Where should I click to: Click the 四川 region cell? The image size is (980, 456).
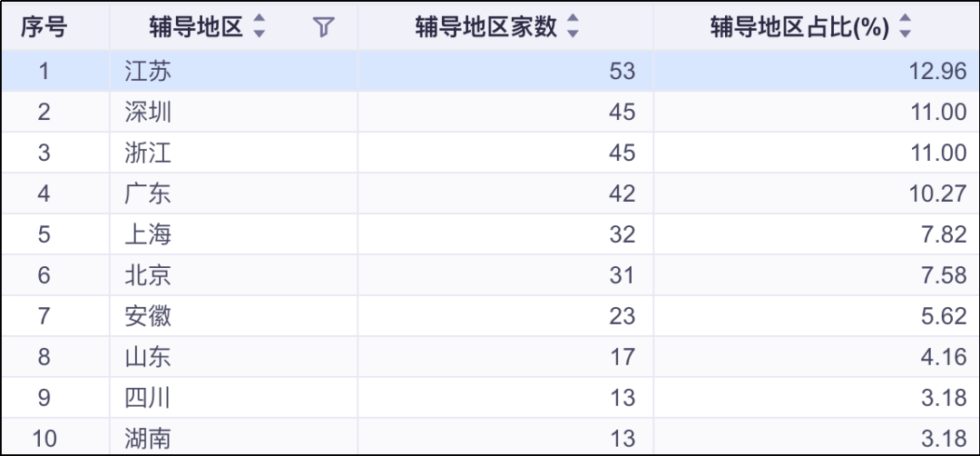[148, 398]
